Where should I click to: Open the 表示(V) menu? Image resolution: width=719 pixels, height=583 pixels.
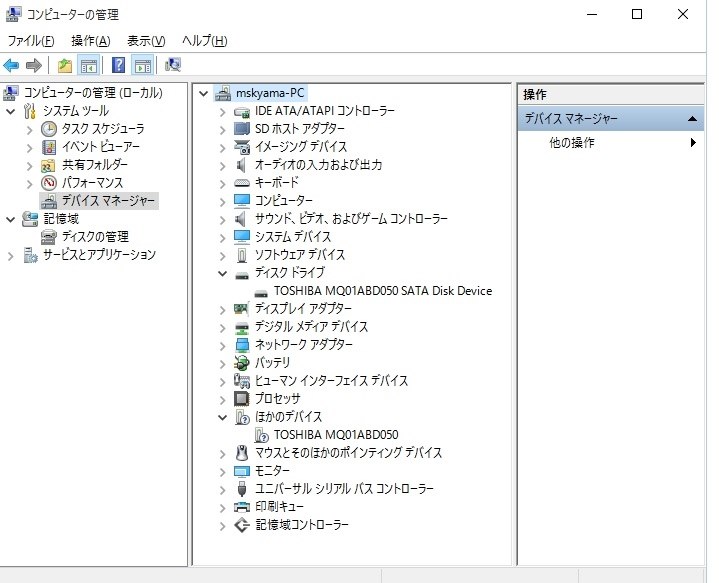[x=146, y=41]
